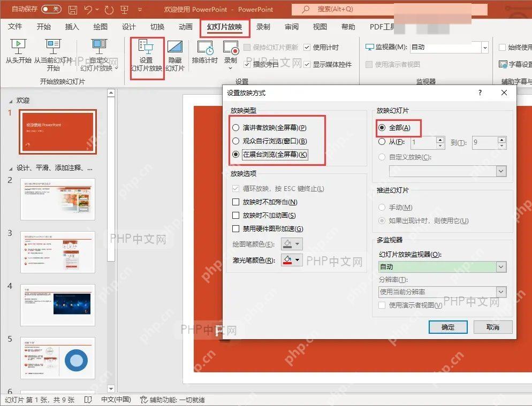Start slideshow with 从头开始 icon
Screen dimensions: 532x406
[18, 46]
